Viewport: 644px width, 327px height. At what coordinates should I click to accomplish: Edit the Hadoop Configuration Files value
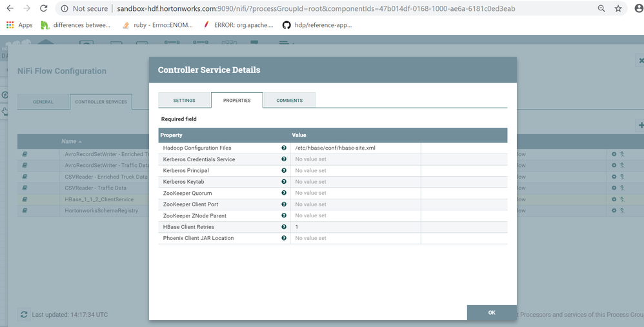(355, 148)
